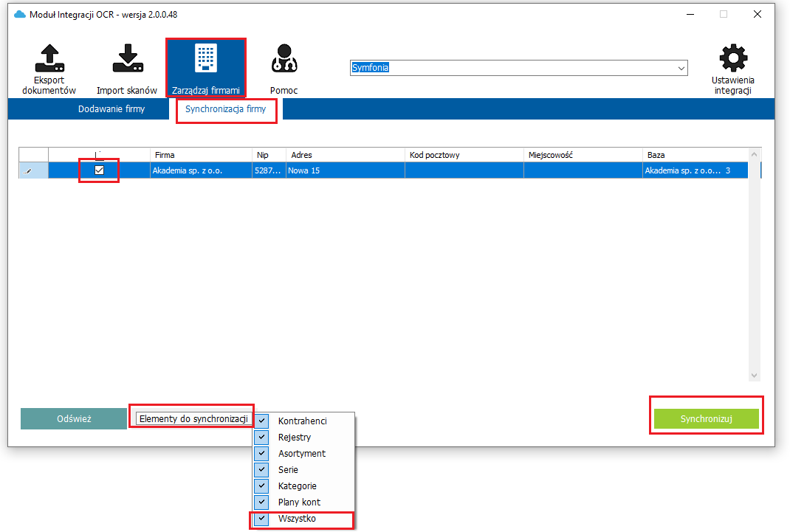
Task: Close the Moduł Integracji OCR window
Action: [758, 14]
